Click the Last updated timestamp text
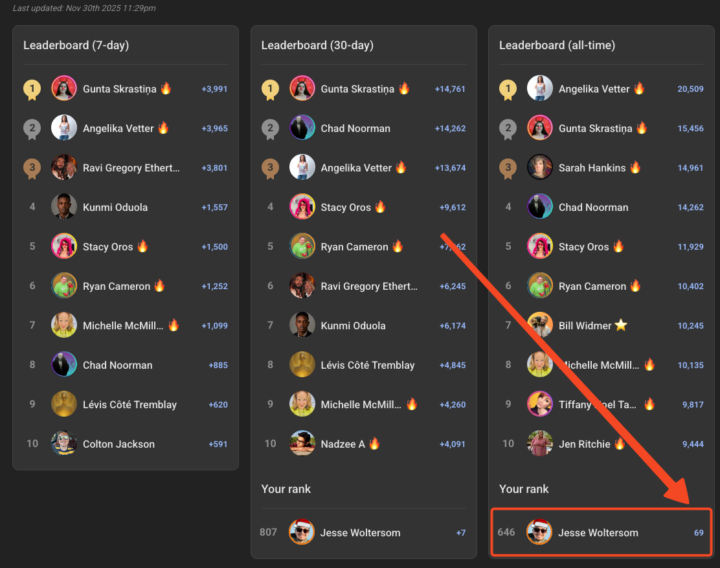 click(x=84, y=8)
